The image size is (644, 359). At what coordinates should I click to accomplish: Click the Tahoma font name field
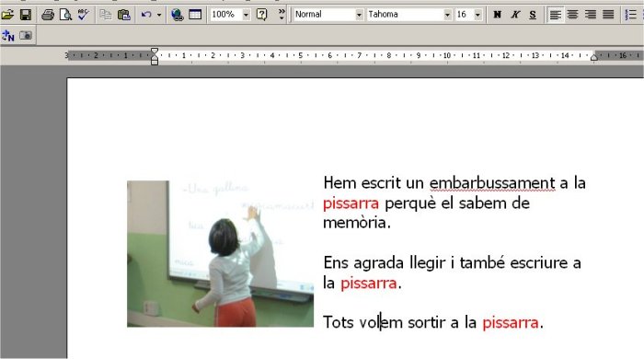point(405,15)
